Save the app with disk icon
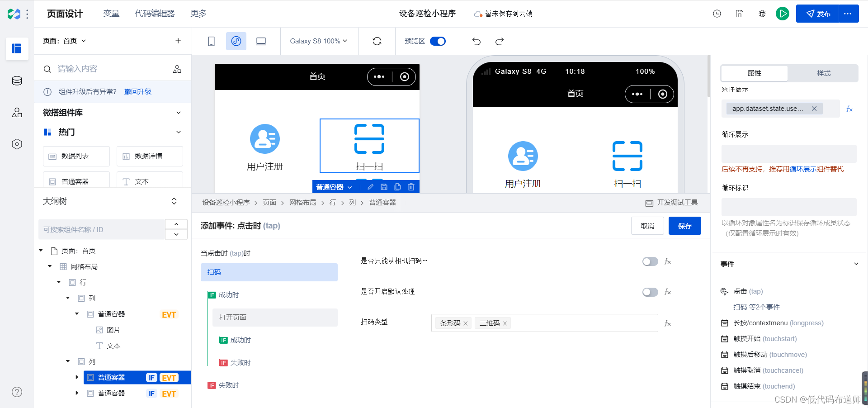Screen dimensions: 868x408 (x=740, y=14)
